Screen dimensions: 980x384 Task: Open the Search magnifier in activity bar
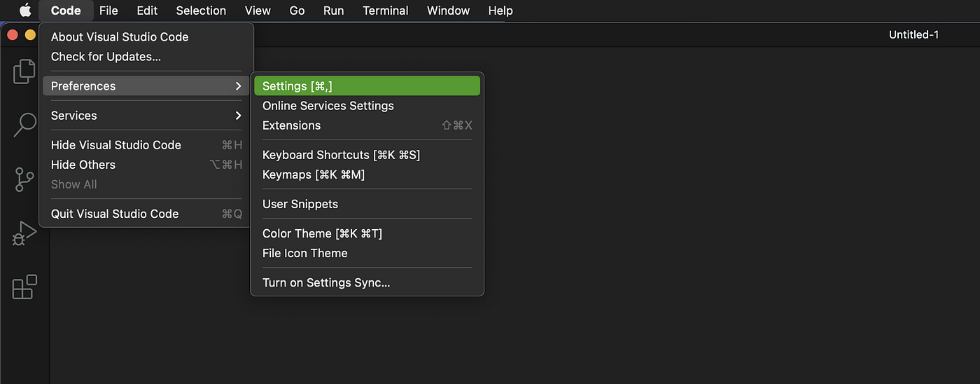[24, 125]
